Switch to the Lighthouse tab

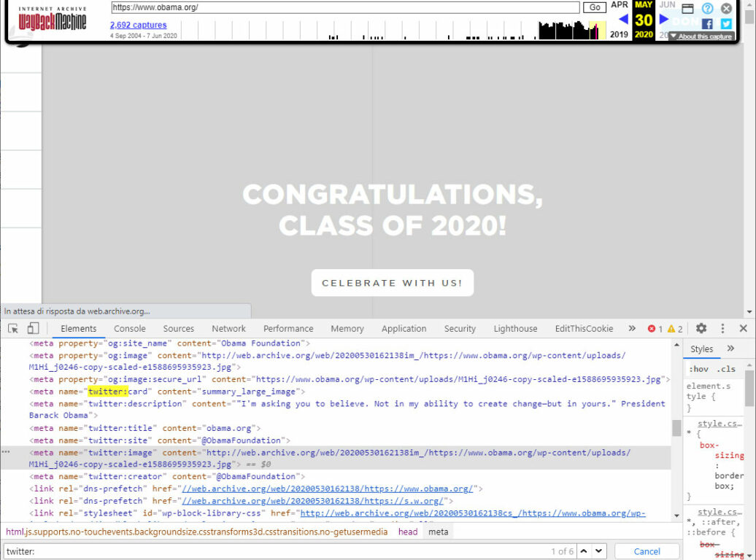(x=515, y=329)
